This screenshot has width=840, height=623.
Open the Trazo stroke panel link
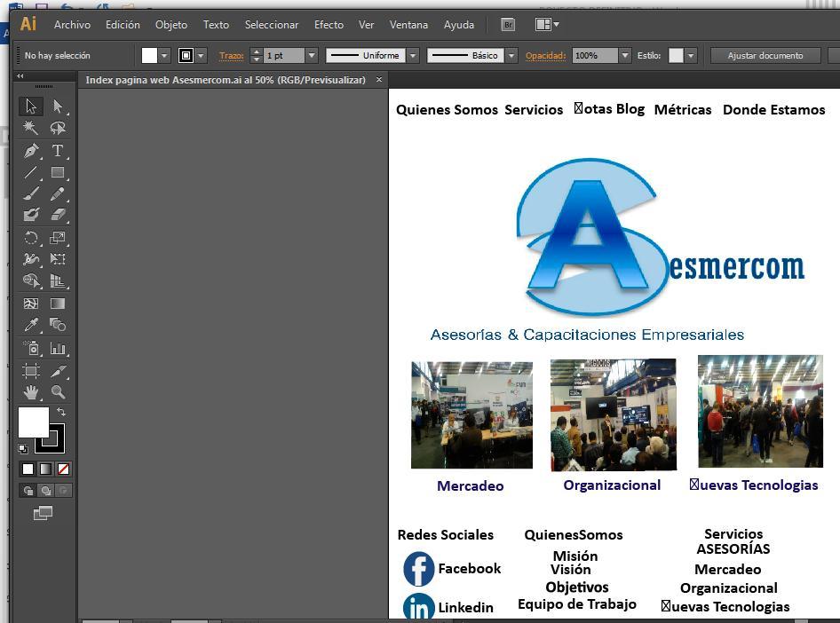pos(232,56)
